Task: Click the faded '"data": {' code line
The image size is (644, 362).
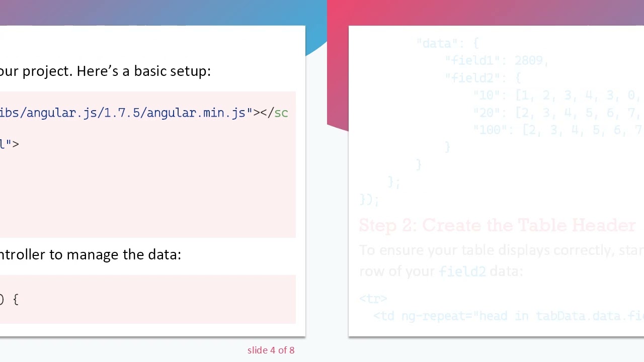Action: [x=447, y=43]
